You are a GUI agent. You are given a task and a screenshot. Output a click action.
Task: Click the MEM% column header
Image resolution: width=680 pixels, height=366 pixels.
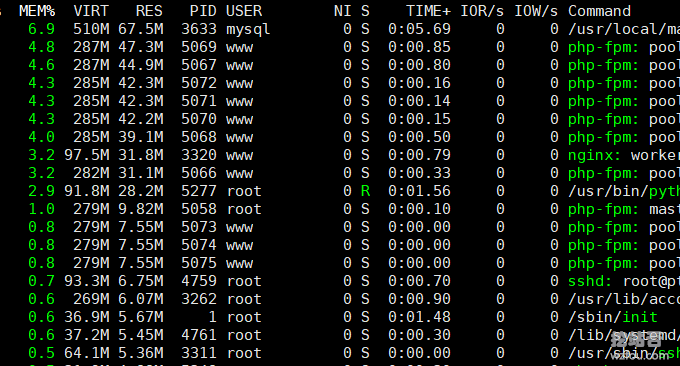[37, 11]
